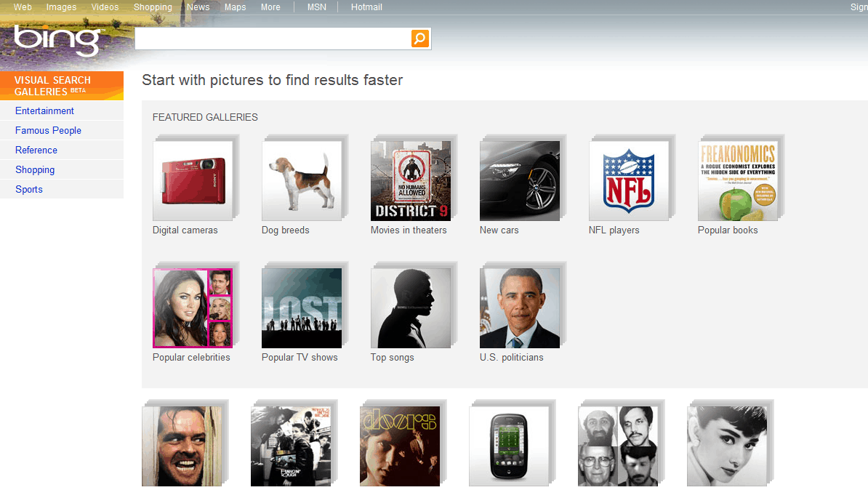868x490 pixels.
Task: Open the Visual Search Galleries header
Action: point(62,86)
